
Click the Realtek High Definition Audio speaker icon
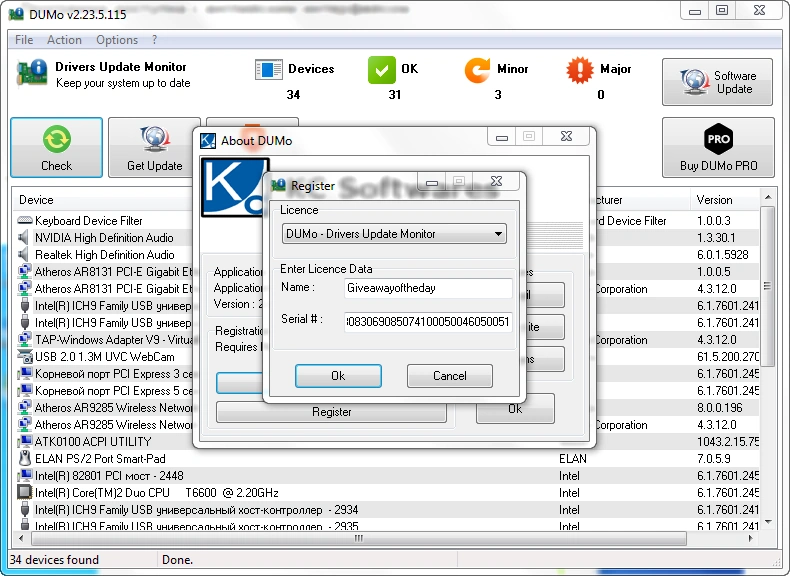click(x=24, y=254)
